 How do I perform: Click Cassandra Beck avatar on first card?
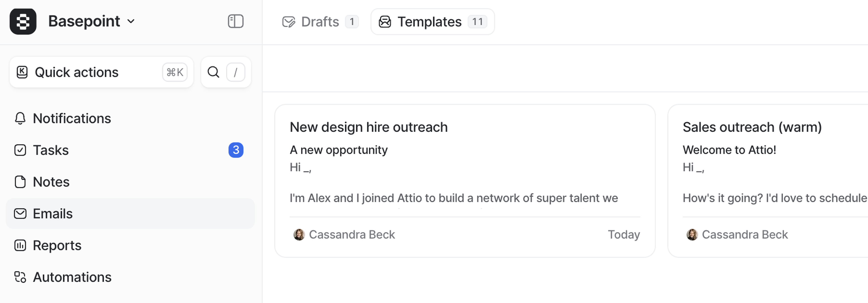tap(299, 235)
